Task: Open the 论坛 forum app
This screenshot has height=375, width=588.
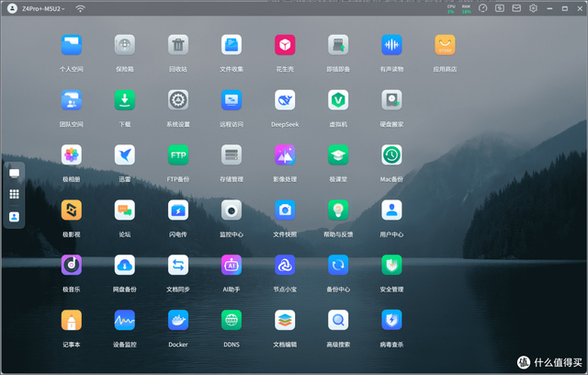Action: pos(125,210)
